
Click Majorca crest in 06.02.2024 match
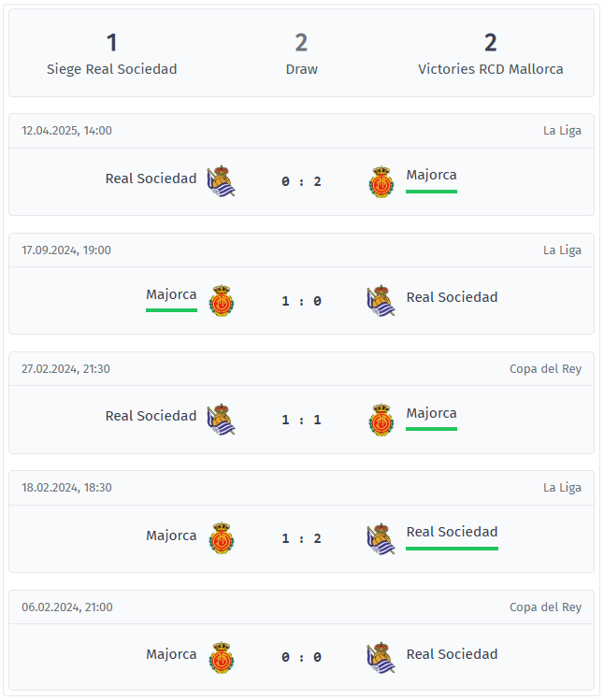[222, 658]
